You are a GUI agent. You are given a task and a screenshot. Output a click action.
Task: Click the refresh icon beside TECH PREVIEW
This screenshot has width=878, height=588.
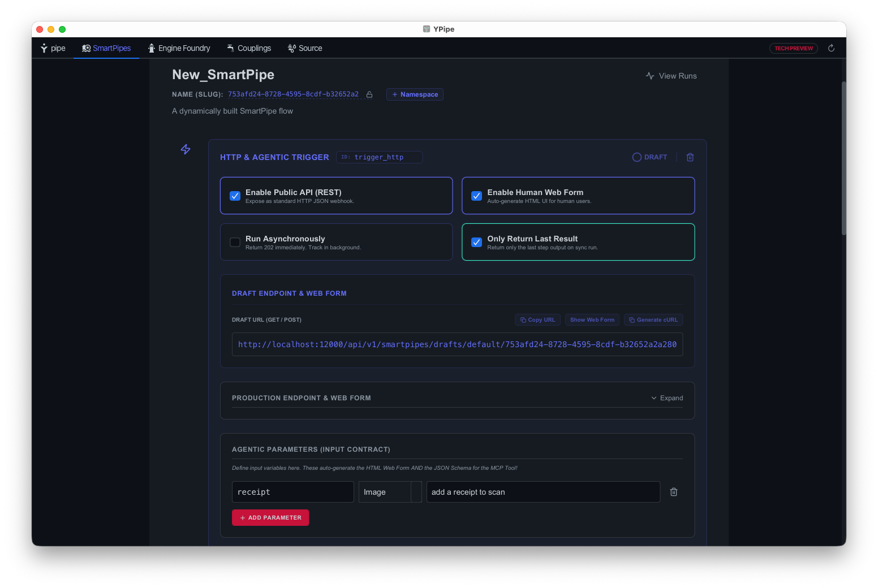pos(831,48)
